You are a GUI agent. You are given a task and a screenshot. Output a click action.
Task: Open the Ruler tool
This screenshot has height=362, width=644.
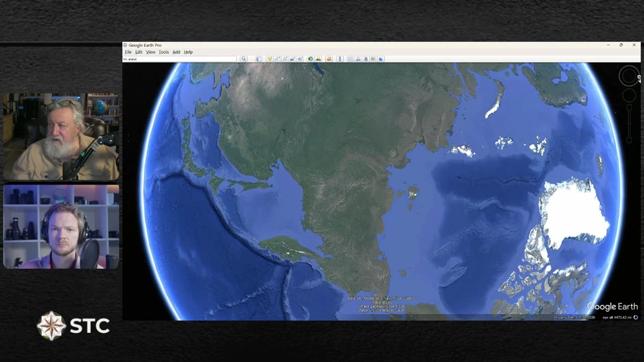pyautogui.click(x=340, y=59)
